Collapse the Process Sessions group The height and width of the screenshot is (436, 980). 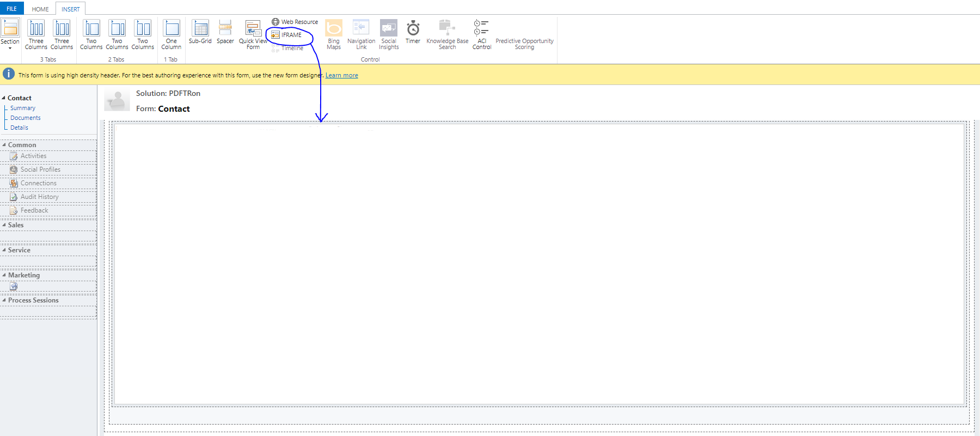[x=4, y=300]
